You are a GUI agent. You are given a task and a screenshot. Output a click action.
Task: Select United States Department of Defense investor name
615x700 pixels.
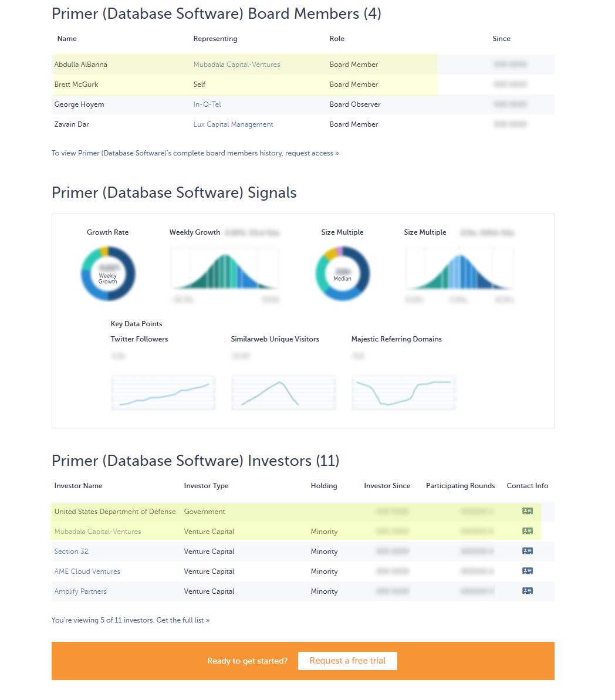(115, 512)
